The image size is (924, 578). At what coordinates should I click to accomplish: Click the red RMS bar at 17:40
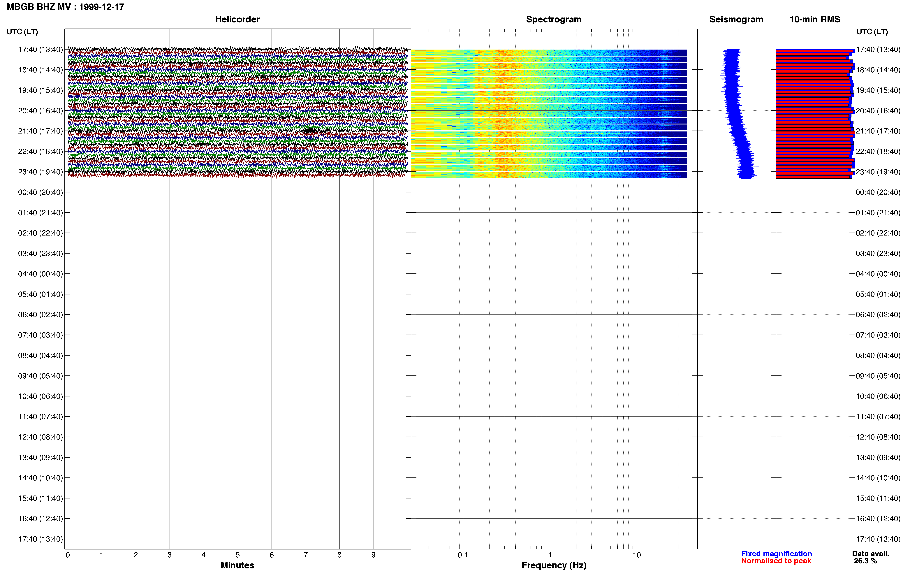[x=814, y=51]
